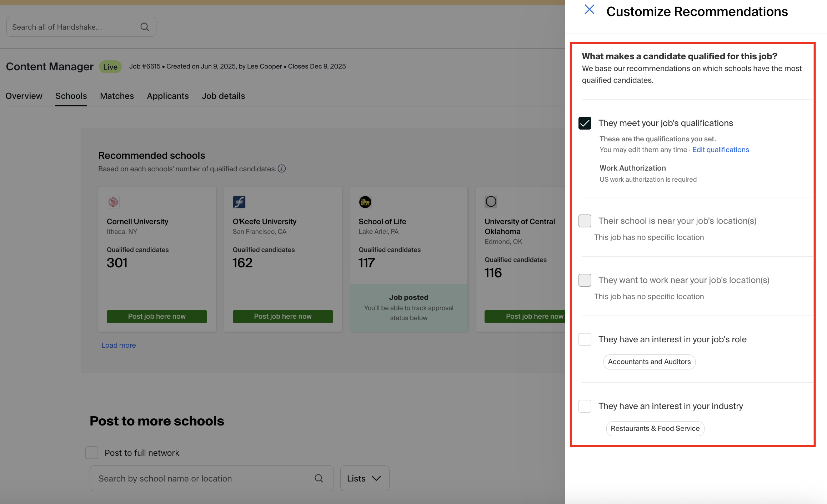Click the Recommended schools heading
The image size is (827, 504).
[x=152, y=156]
